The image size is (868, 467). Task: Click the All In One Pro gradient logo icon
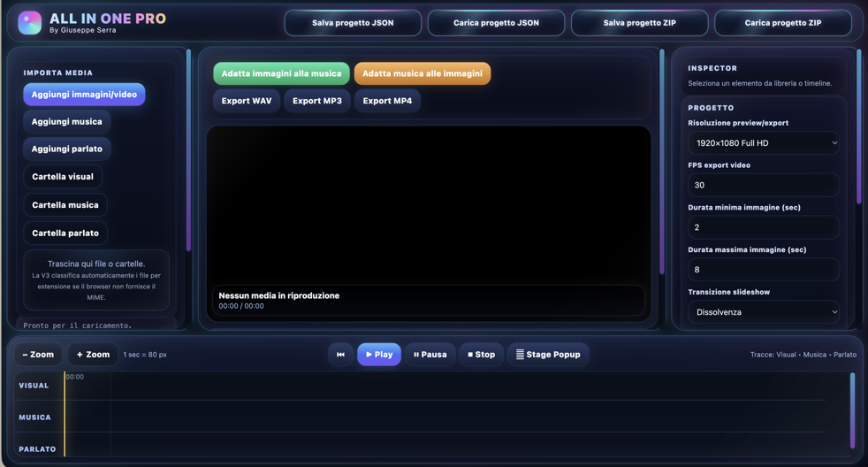[30, 23]
